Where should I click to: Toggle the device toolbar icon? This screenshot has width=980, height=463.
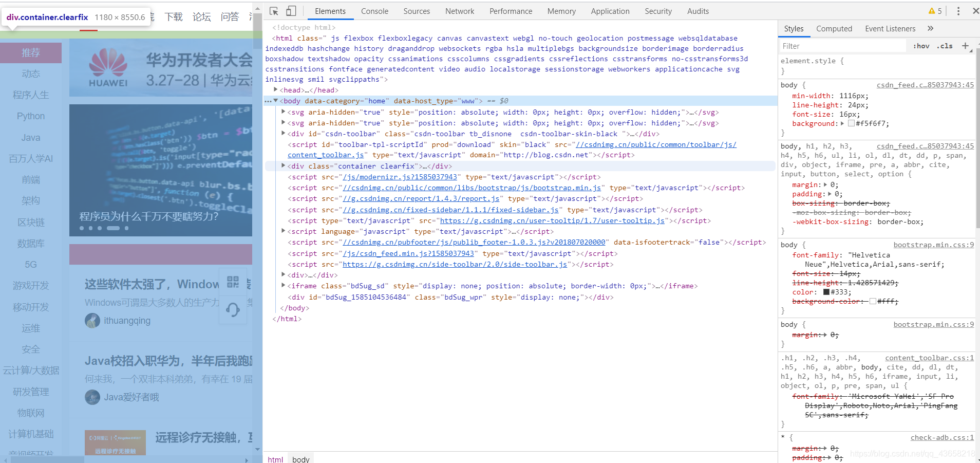tap(291, 11)
